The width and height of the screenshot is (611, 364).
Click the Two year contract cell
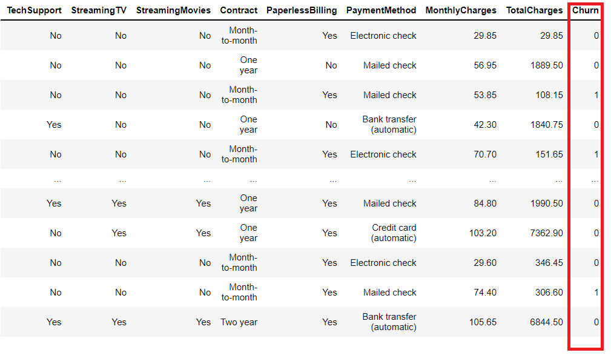click(239, 322)
